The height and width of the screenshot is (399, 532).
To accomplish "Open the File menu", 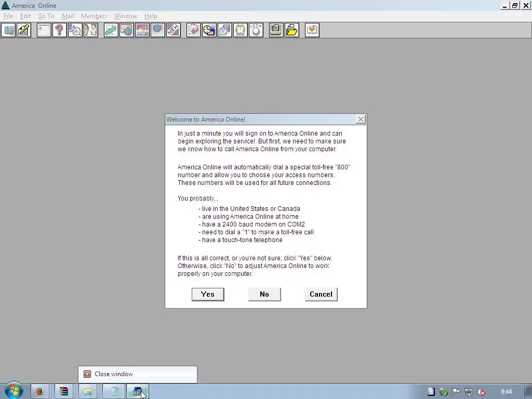I will tap(8, 16).
